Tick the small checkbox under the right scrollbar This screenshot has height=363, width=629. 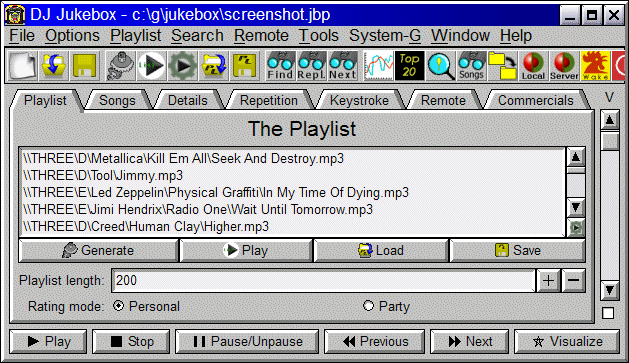pyautogui.click(x=608, y=313)
